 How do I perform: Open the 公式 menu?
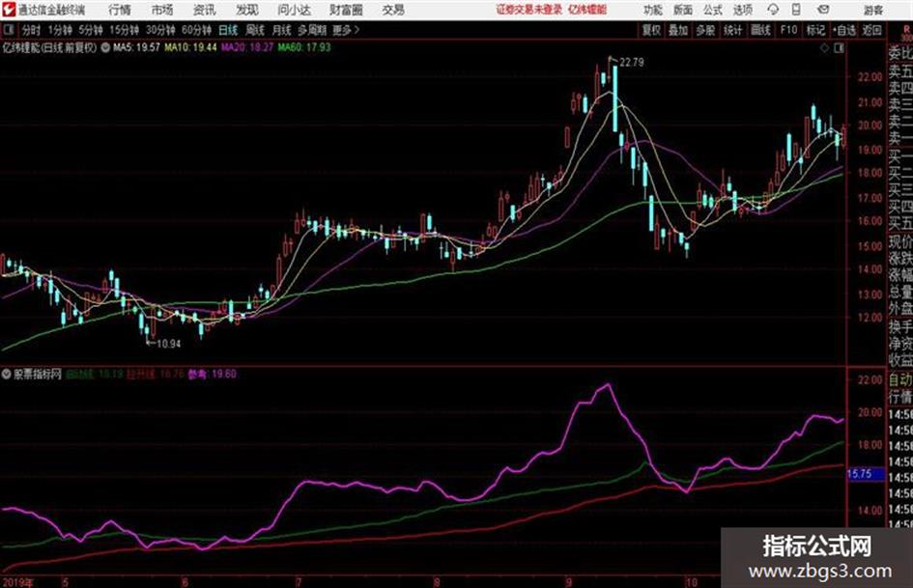pyautogui.click(x=713, y=10)
